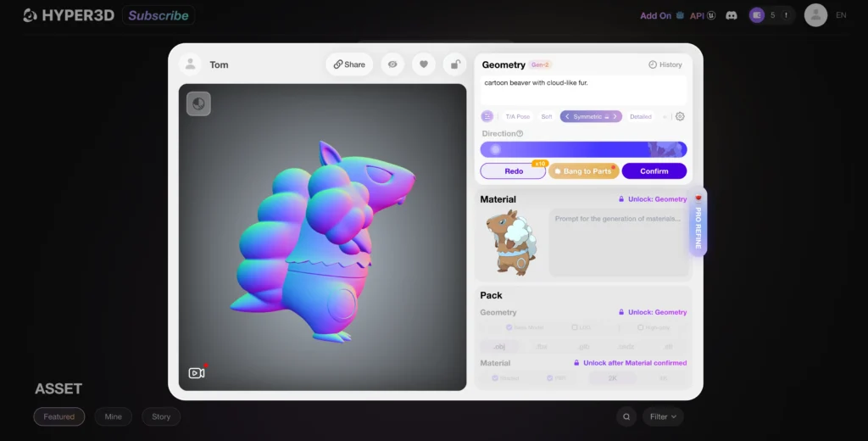The width and height of the screenshot is (868, 441).
Task: Switch to the Story tab
Action: pos(161,416)
